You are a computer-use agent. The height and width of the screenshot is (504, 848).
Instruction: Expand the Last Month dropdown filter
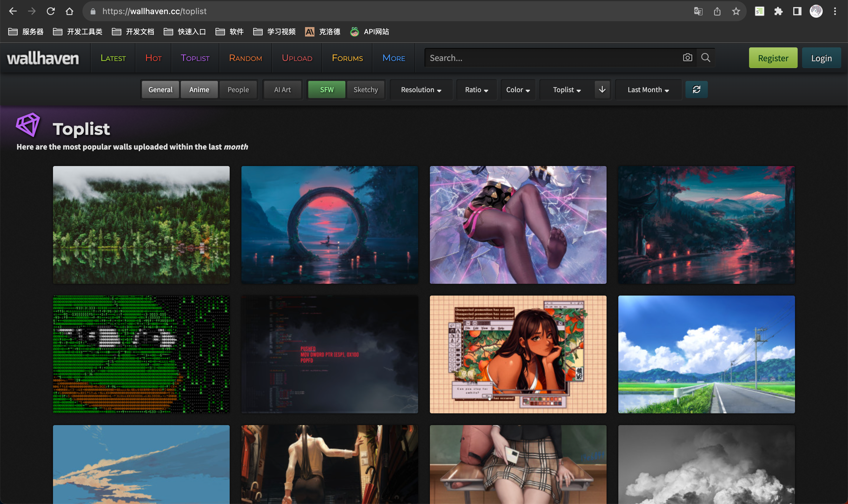pos(647,89)
